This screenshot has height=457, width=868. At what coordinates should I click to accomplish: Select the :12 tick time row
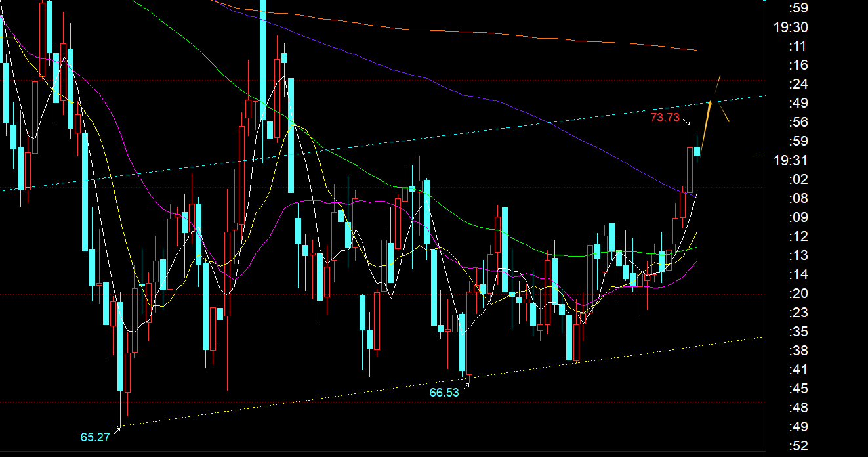click(x=798, y=236)
